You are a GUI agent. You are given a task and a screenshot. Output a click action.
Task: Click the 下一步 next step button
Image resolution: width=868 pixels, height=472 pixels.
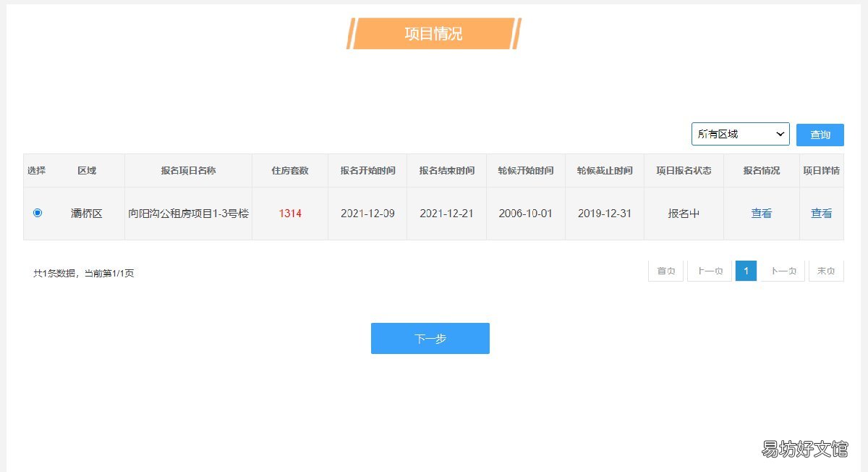pyautogui.click(x=430, y=338)
